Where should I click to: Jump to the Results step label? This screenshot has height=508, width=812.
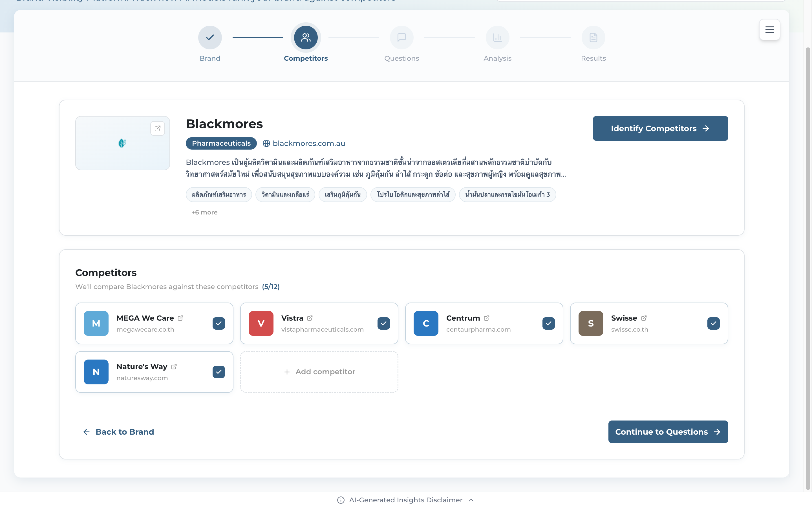[x=593, y=58]
